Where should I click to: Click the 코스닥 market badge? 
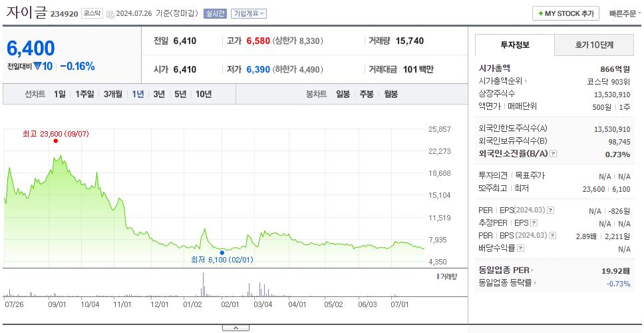92,13
